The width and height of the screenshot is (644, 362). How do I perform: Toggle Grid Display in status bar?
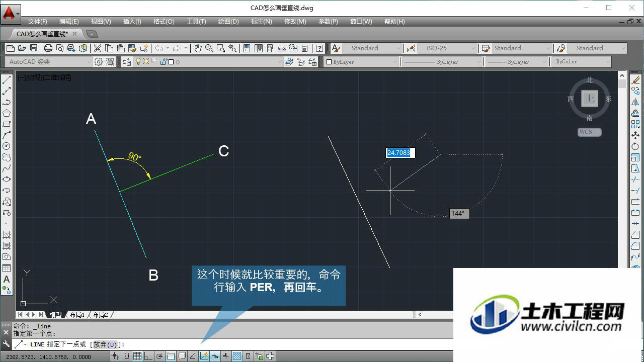pos(137,356)
